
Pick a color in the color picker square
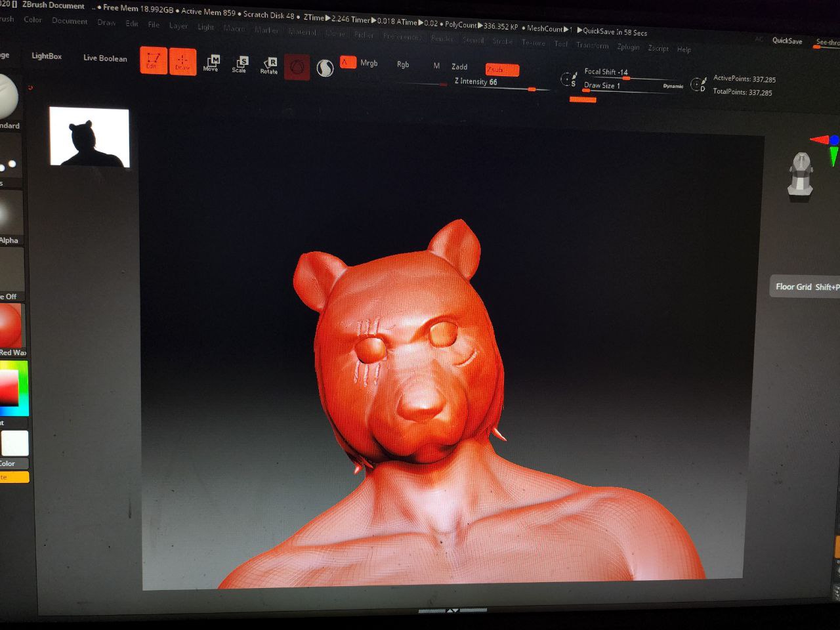9,387
